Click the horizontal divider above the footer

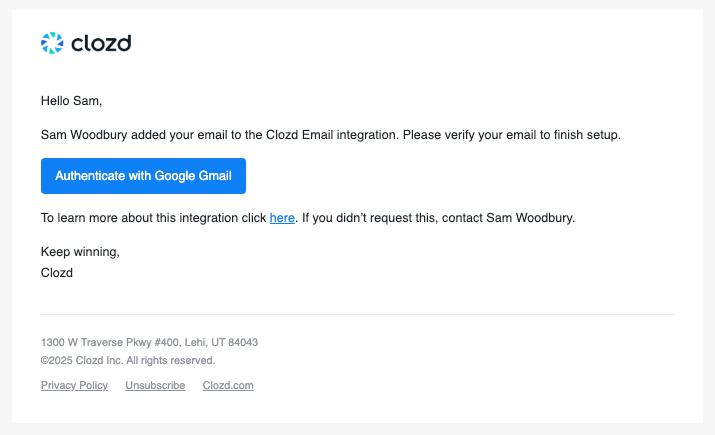tap(357, 314)
